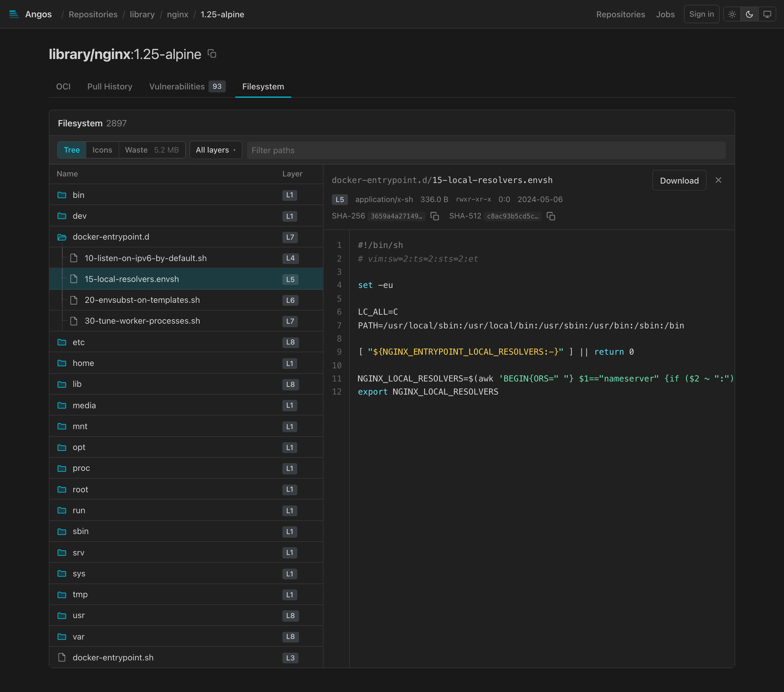
Task: Open the All layers dropdown
Action: click(216, 150)
